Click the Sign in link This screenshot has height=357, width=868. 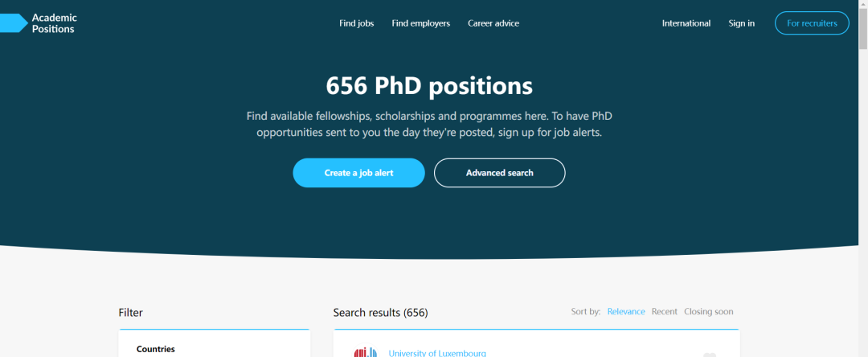[x=741, y=23]
